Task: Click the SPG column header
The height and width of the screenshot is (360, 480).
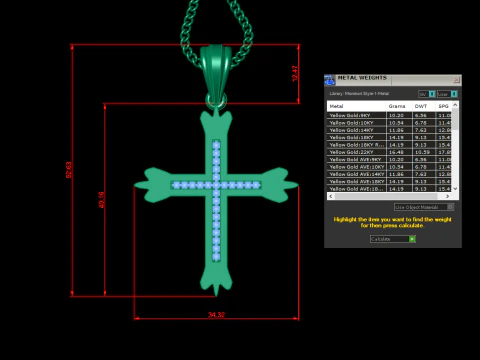Action: 444,106
